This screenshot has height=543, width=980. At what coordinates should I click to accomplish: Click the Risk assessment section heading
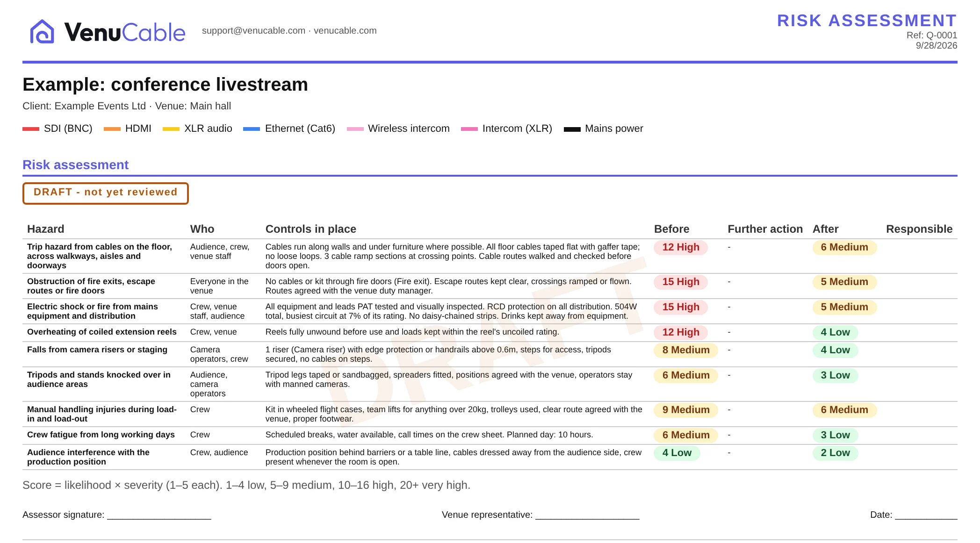tap(75, 165)
